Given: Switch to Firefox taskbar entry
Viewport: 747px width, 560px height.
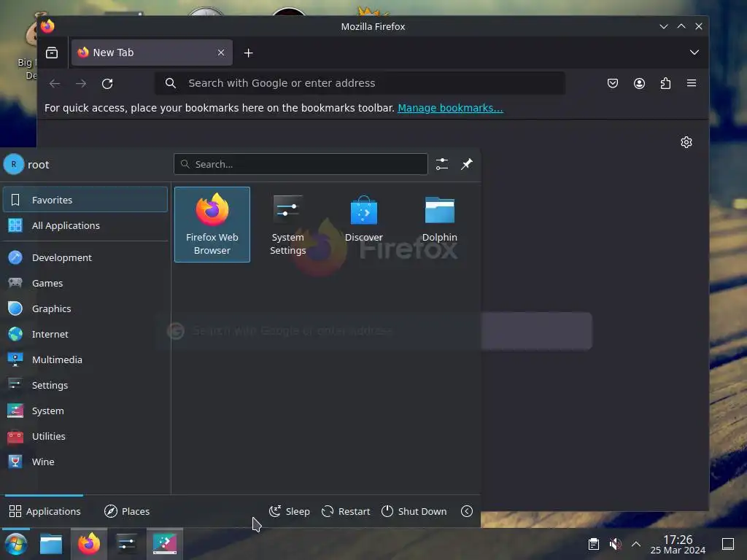Looking at the screenshot, I should [89, 544].
